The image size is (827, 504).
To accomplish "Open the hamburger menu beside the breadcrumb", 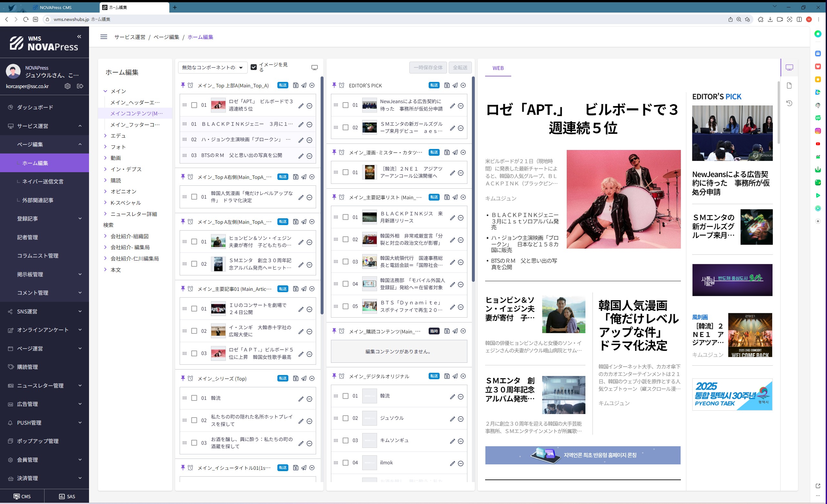I will click(104, 37).
